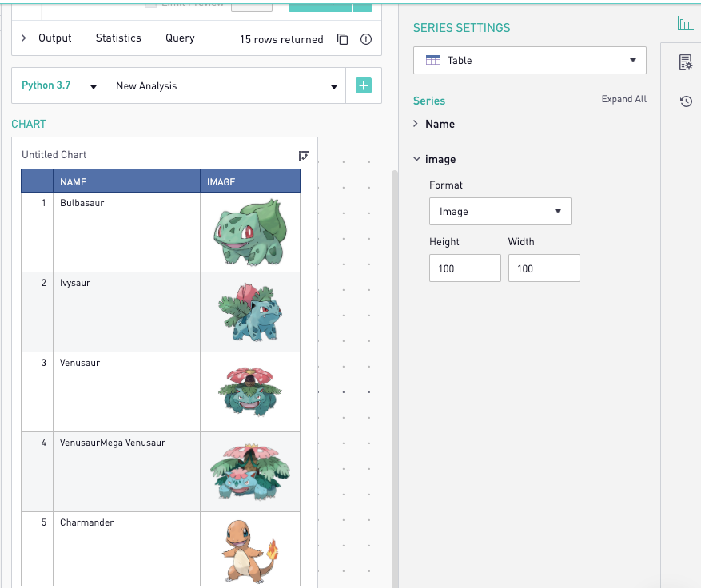701x588 pixels.
Task: Open the query info icon
Action: pos(366,39)
